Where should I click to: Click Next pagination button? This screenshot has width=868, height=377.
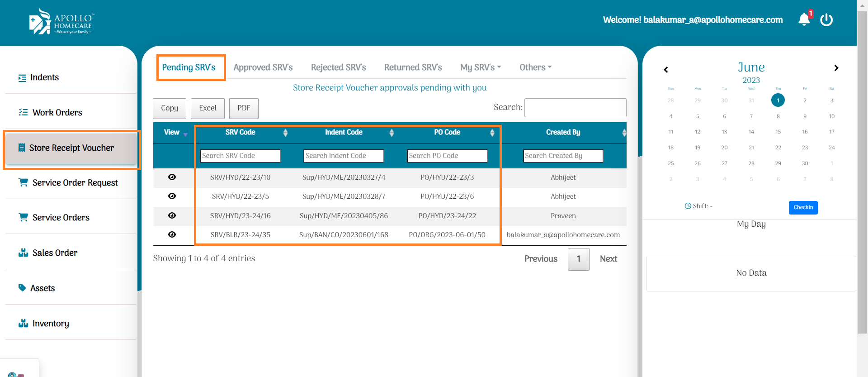pyautogui.click(x=609, y=259)
